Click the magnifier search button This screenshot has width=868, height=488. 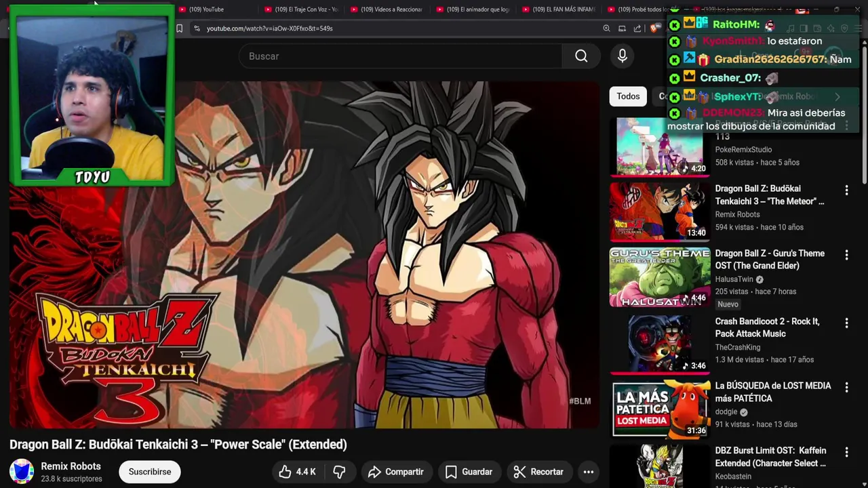coord(581,56)
